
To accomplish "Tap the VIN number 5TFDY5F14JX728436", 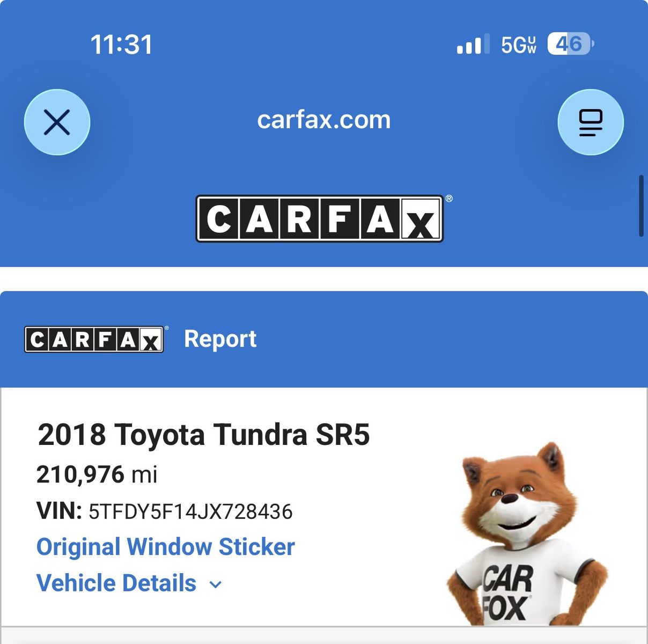I will coord(190,511).
